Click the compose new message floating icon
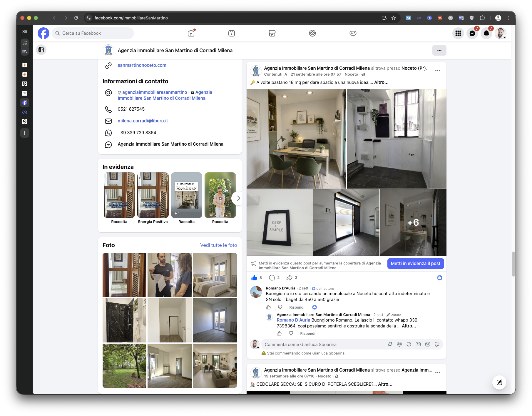Screen dimensions: 532x416 tap(499, 382)
